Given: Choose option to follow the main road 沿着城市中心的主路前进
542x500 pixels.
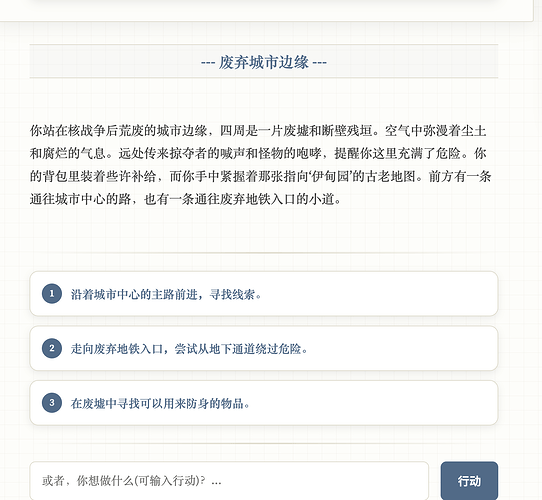Looking at the screenshot, I should click(x=264, y=294).
